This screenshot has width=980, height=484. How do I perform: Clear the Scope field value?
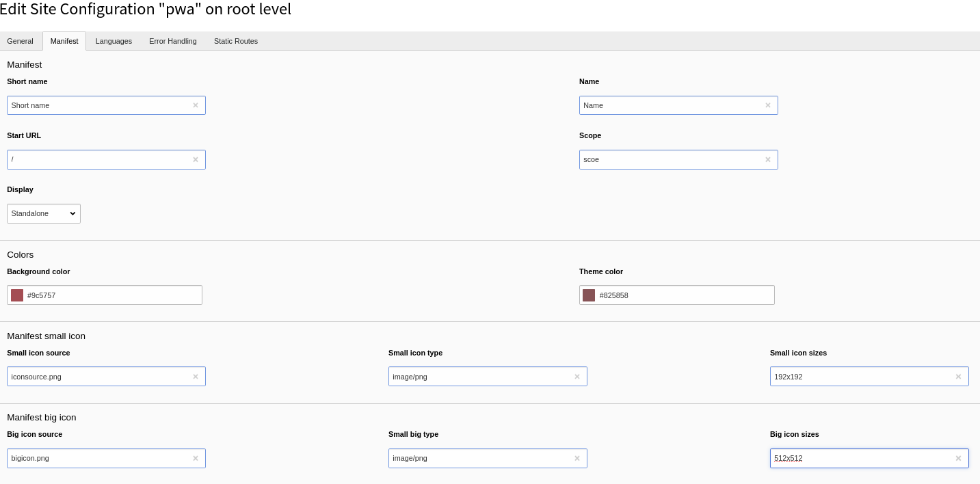[x=768, y=159]
